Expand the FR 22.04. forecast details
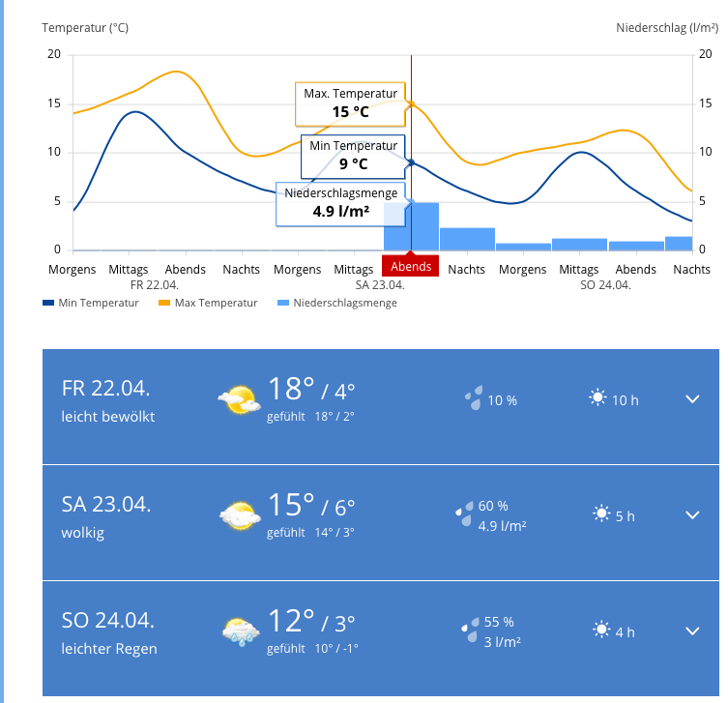Viewport: 728px width, 703px height. click(x=692, y=398)
